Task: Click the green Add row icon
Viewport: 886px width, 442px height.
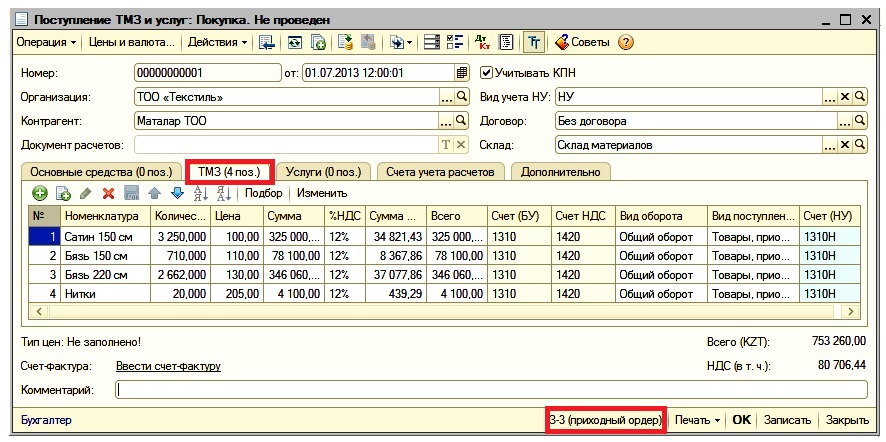Action: [40, 193]
